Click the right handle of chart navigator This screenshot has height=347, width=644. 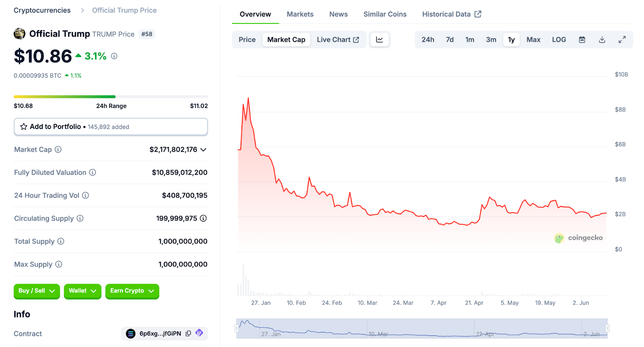coord(607,328)
